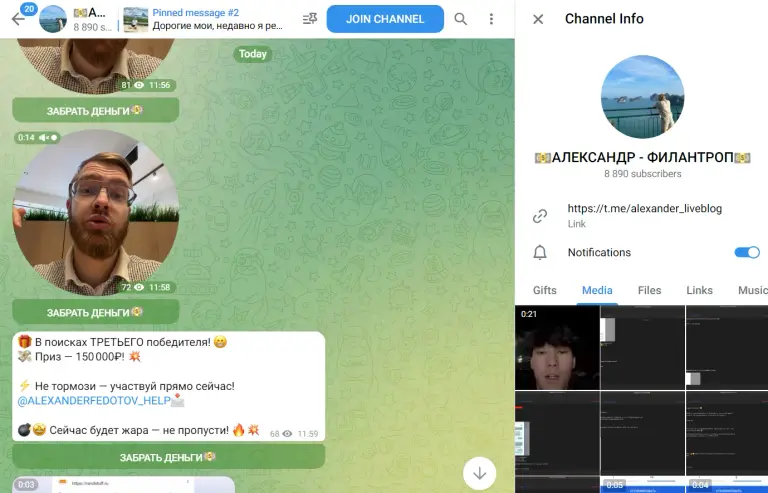
Task: Click the 'Приз — 150 000₽!' line in the post
Action: pyautogui.click(x=79, y=356)
